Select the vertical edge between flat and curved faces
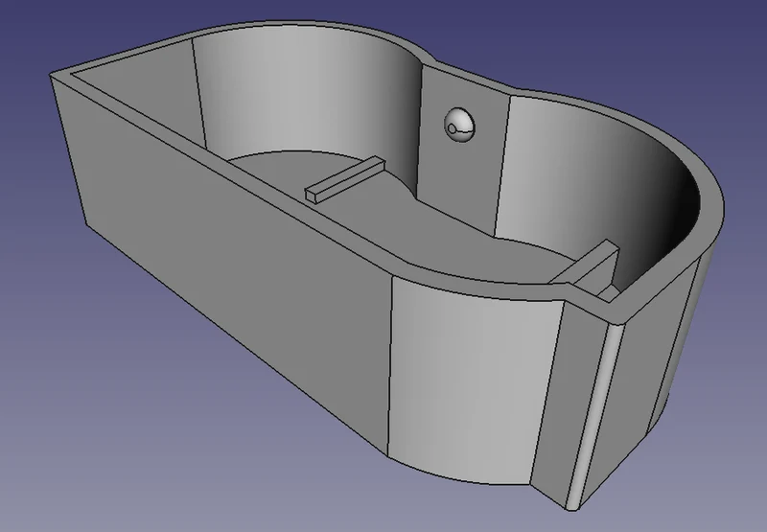 (x=389, y=366)
